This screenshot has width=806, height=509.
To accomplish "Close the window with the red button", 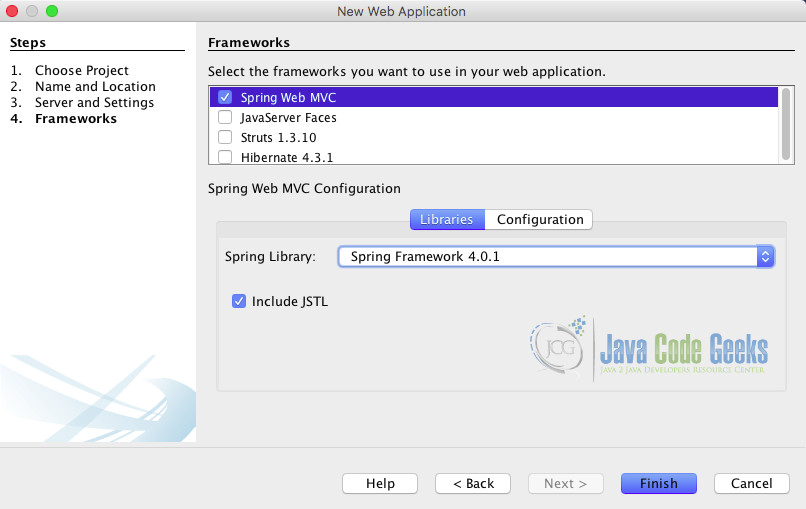I will click(x=12, y=11).
